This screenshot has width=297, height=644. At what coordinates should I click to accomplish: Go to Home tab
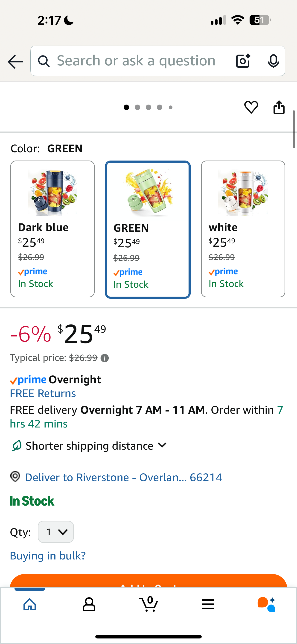(30, 605)
